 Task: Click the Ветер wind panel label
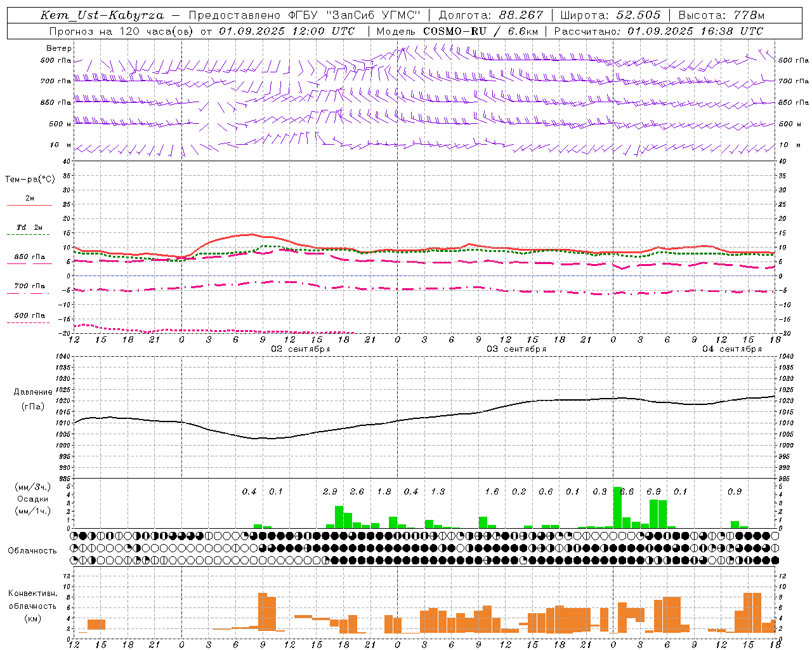click(x=59, y=48)
